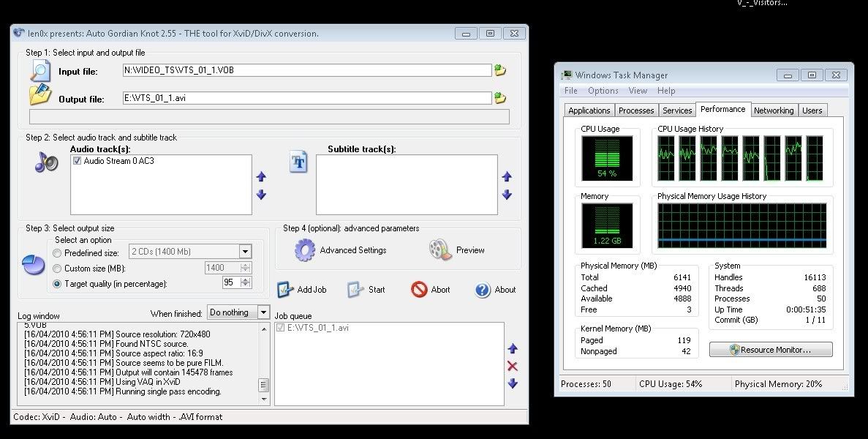Move the subtitle track down
Viewport: 868px width, 439px height.
507,195
